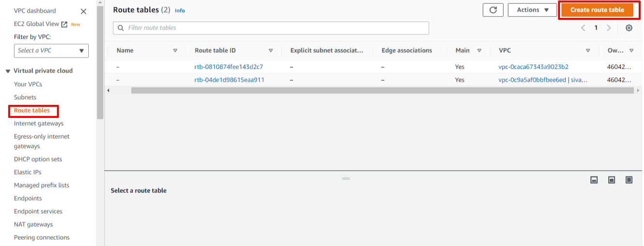
Task: Open Internet gateways in the sidebar
Action: click(39, 123)
